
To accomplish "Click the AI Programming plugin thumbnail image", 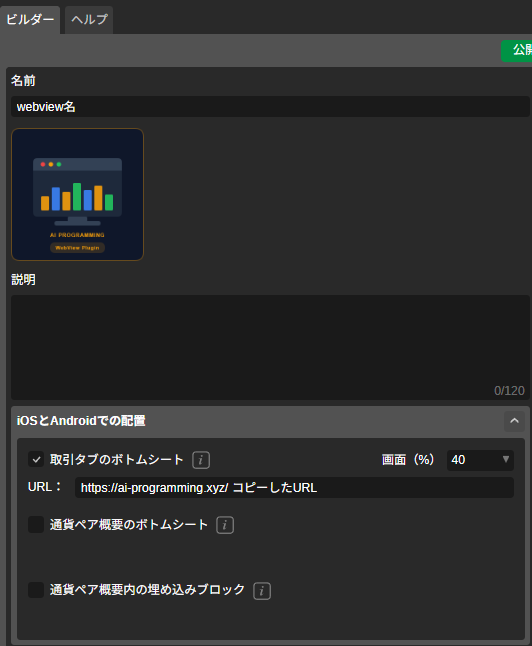I will [x=77, y=194].
